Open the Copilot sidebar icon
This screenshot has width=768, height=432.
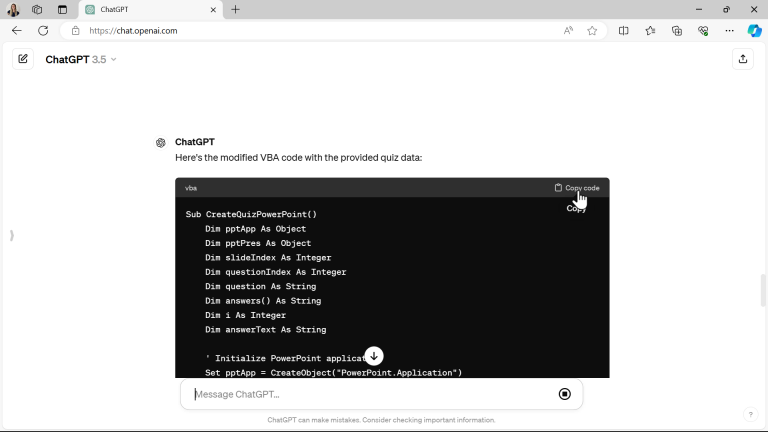754,30
